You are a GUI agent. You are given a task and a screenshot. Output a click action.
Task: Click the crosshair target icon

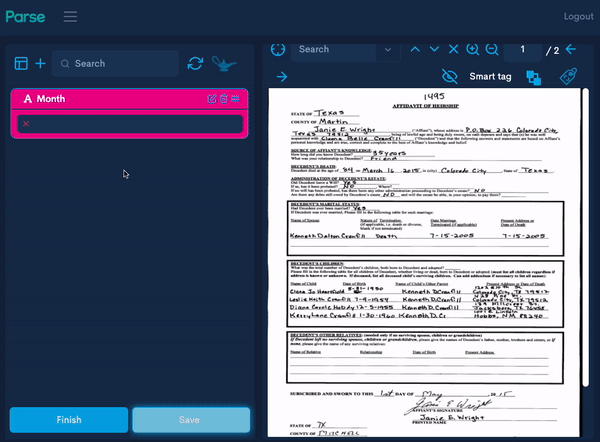pos(278,49)
